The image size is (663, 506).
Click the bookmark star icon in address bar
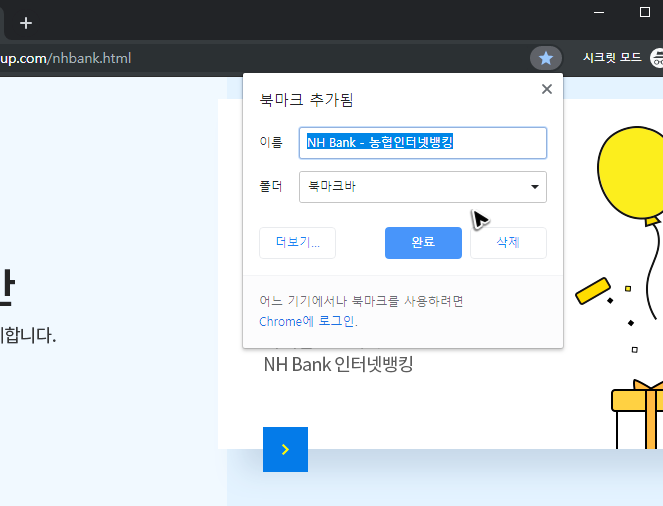pyautogui.click(x=546, y=58)
